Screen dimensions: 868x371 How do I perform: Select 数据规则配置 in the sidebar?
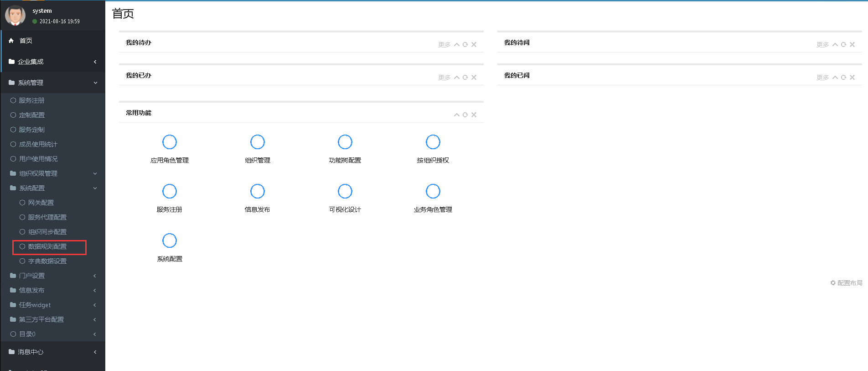[47, 246]
